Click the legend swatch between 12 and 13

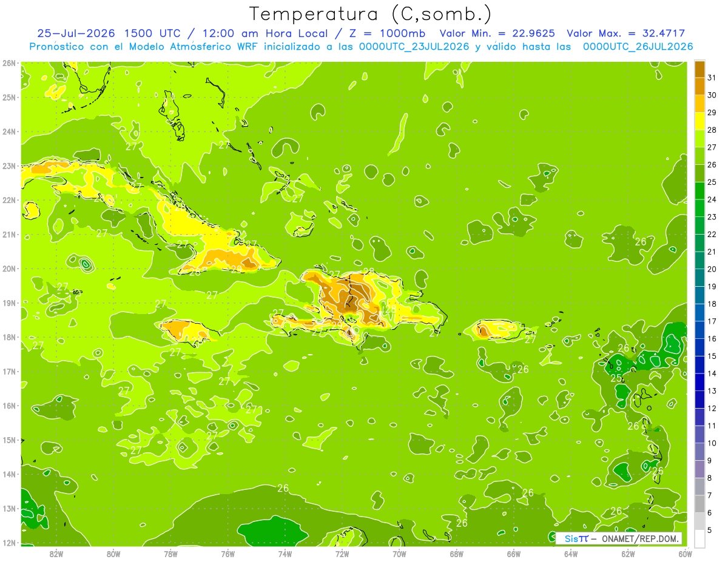699,400
